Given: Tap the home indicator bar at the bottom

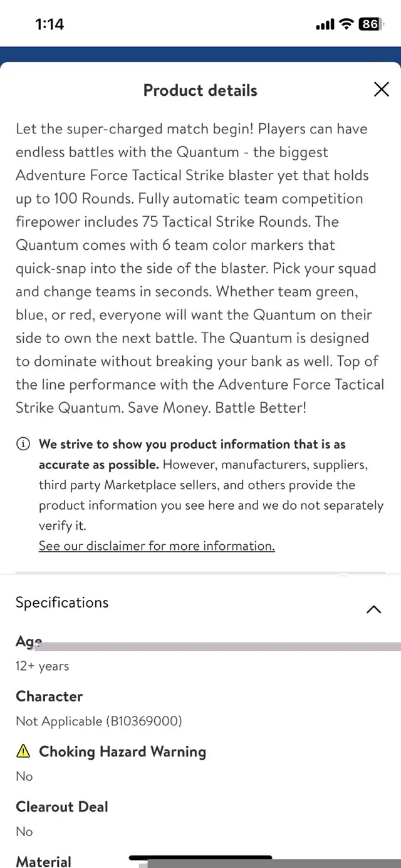Looking at the screenshot, I should (200, 857).
